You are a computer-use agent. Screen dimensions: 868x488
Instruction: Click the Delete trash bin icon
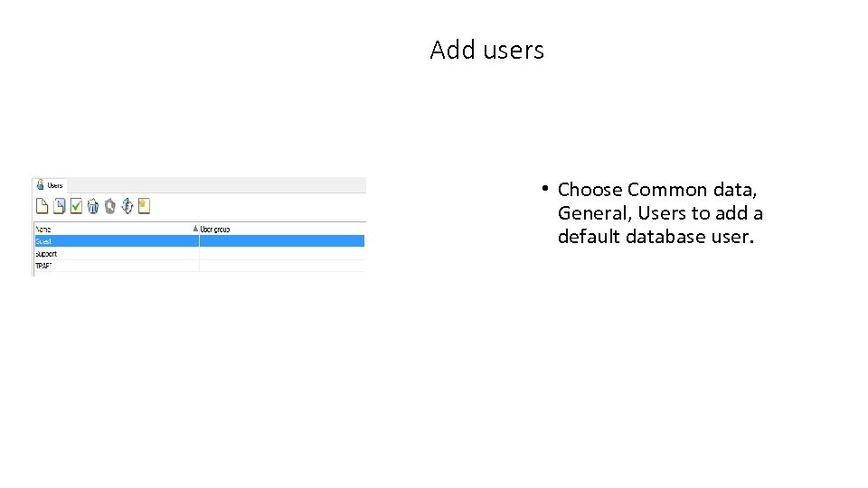coord(93,206)
